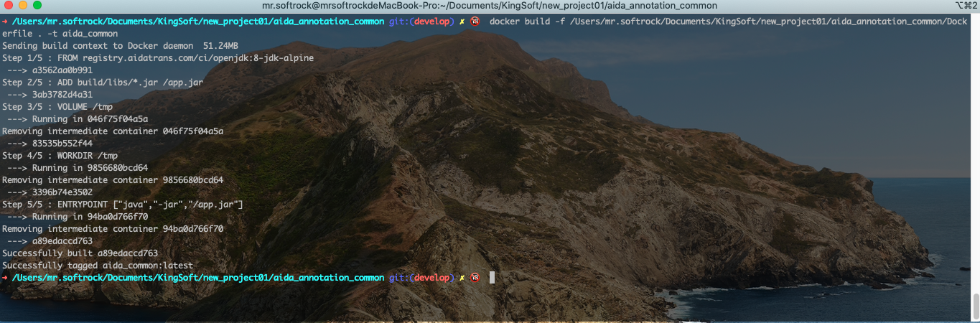980x323 pixels.
Task: Click 'Successfully built a89edaccd763' line
Action: click(x=80, y=253)
